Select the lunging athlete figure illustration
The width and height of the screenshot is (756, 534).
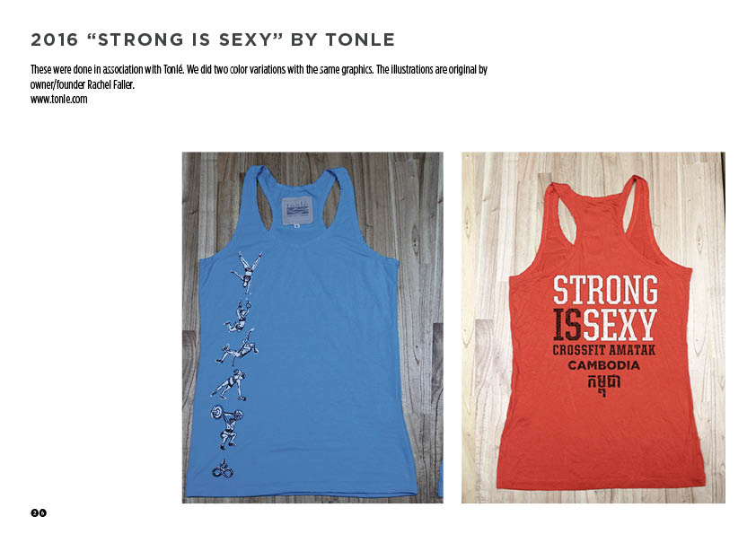[230, 385]
